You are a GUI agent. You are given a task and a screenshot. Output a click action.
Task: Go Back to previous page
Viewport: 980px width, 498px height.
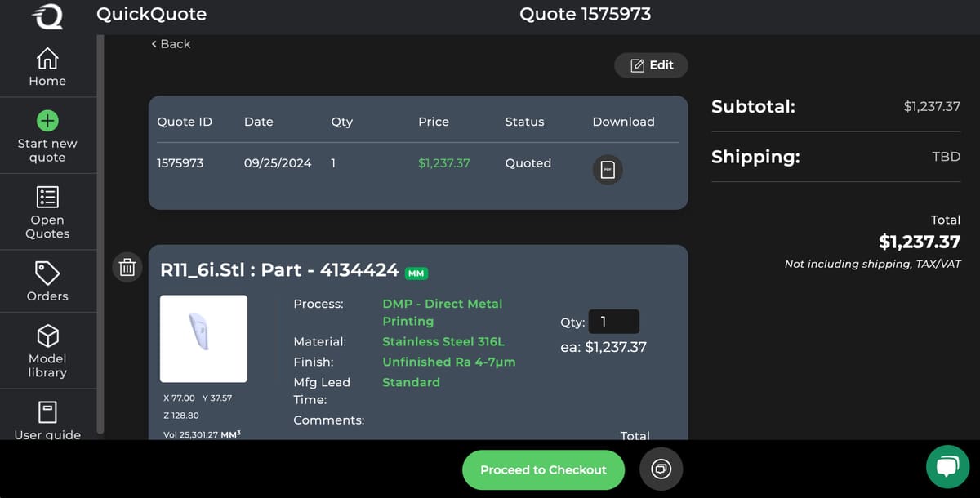171,44
